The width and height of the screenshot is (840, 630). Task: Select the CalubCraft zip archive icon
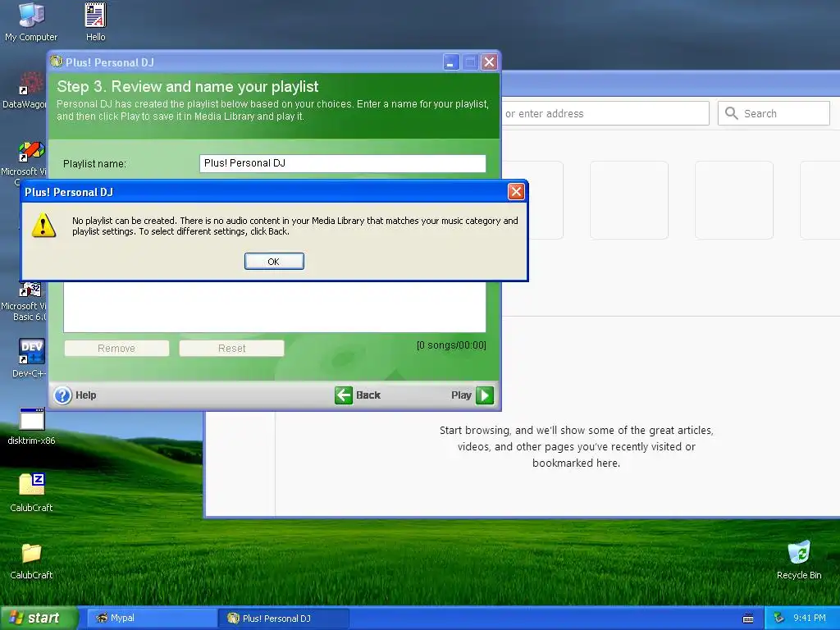tap(32, 493)
